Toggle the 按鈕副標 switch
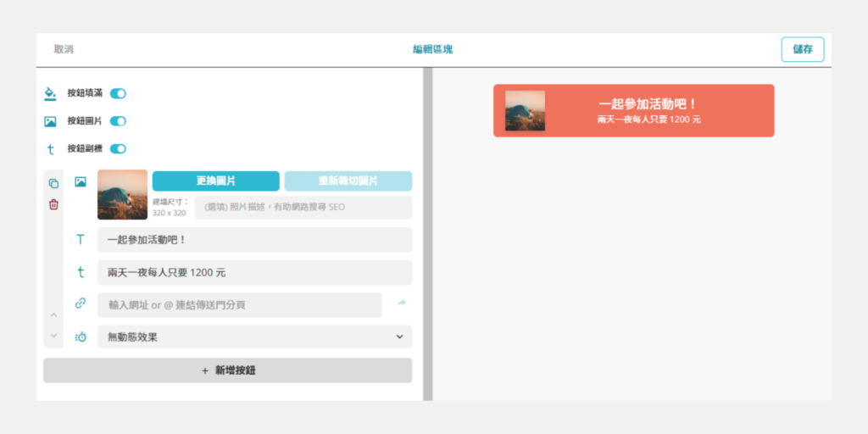 118,149
